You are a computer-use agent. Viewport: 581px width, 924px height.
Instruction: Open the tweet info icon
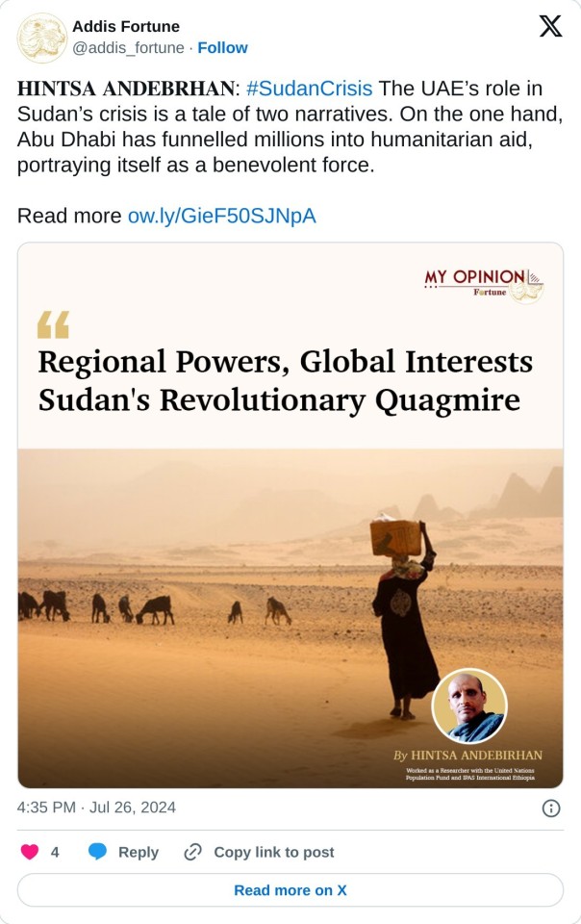coord(551,808)
